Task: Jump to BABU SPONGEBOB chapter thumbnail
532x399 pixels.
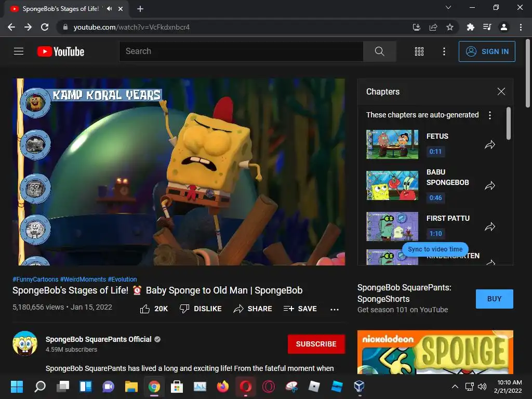Action: (392, 185)
